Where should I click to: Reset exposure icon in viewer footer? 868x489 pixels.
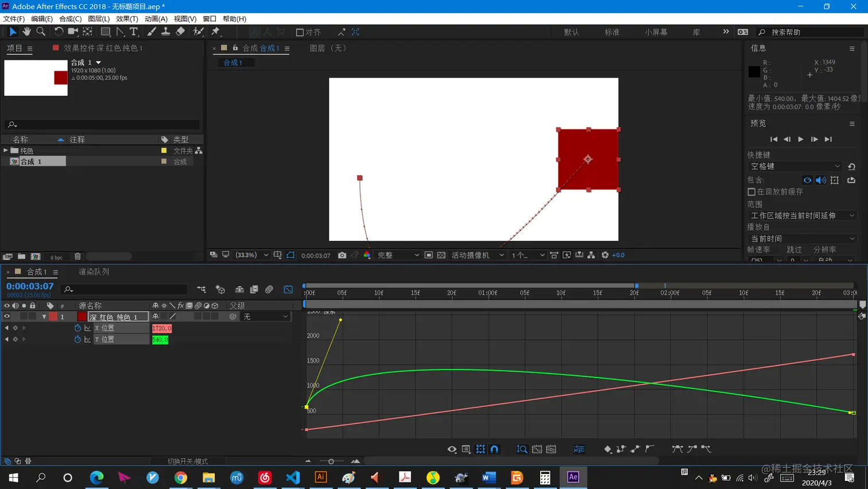coord(604,255)
